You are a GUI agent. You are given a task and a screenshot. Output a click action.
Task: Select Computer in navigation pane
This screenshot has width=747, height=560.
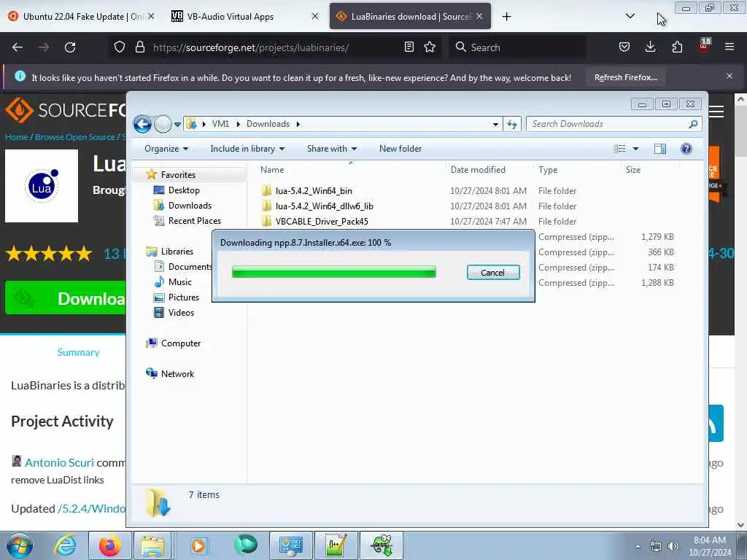tap(181, 343)
